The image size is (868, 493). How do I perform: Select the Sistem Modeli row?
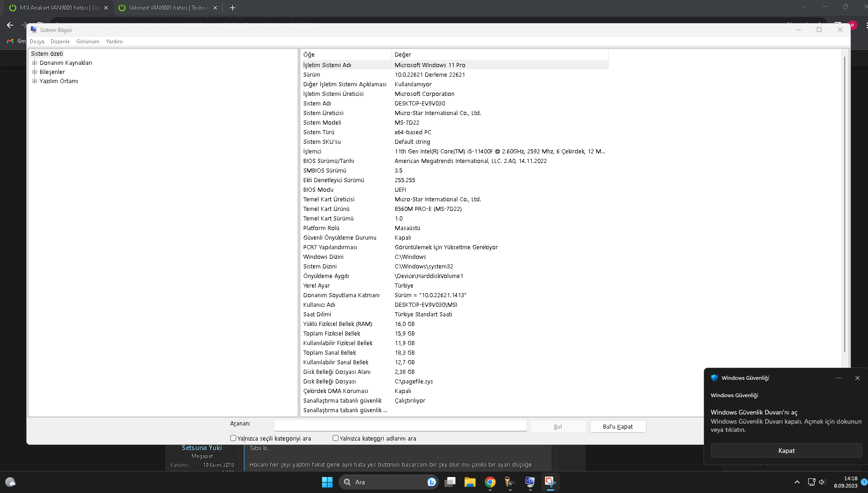(455, 122)
